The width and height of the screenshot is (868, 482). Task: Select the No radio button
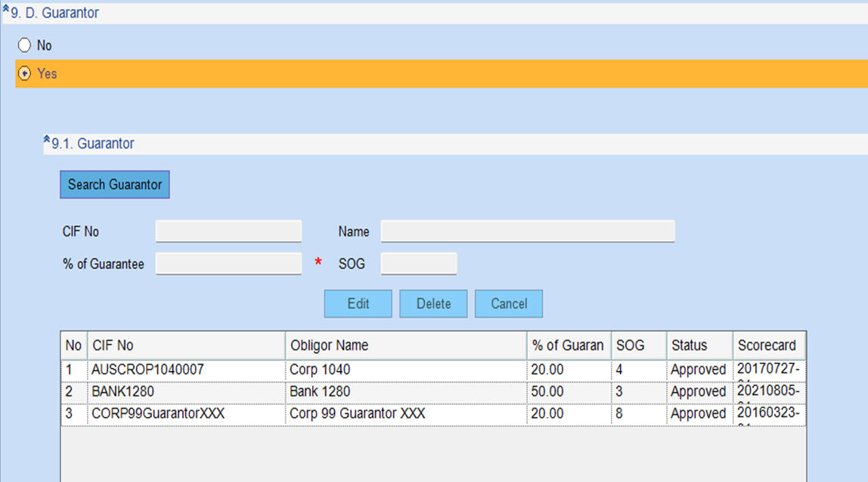pyautogui.click(x=24, y=45)
